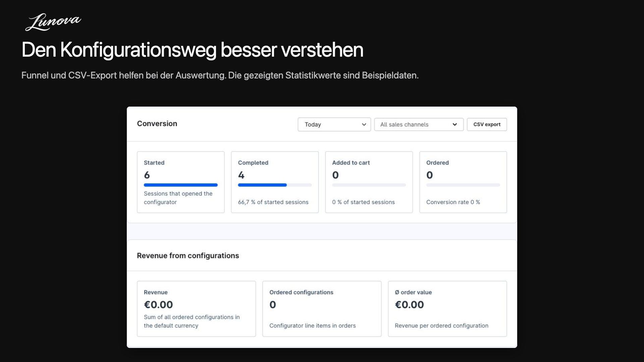Click the 'Den Konfigurationsweg besser verstehen' headline

(193, 50)
